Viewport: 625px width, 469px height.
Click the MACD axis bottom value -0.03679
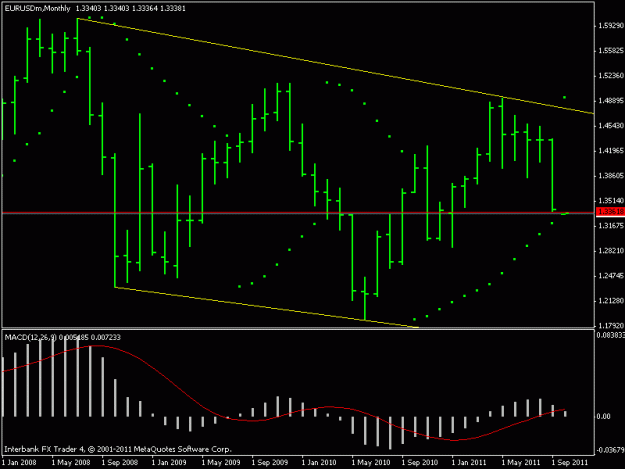point(610,450)
